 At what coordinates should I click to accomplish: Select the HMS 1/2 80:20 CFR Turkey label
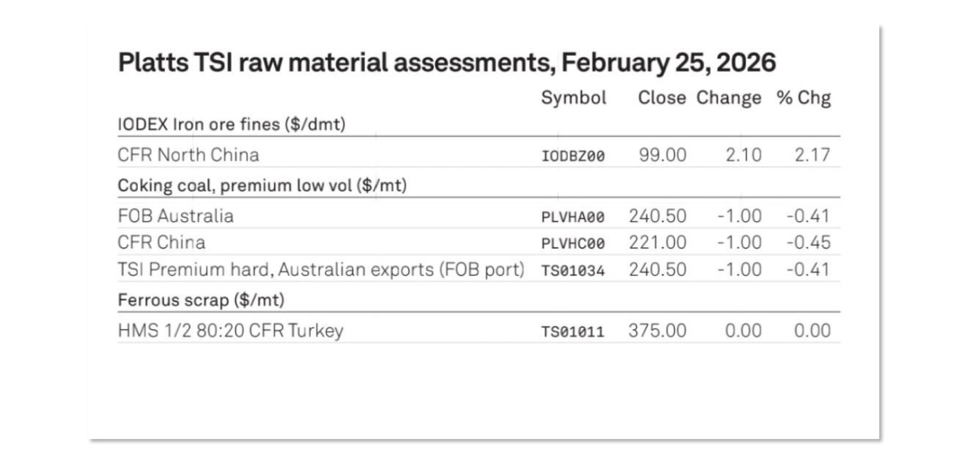230,331
